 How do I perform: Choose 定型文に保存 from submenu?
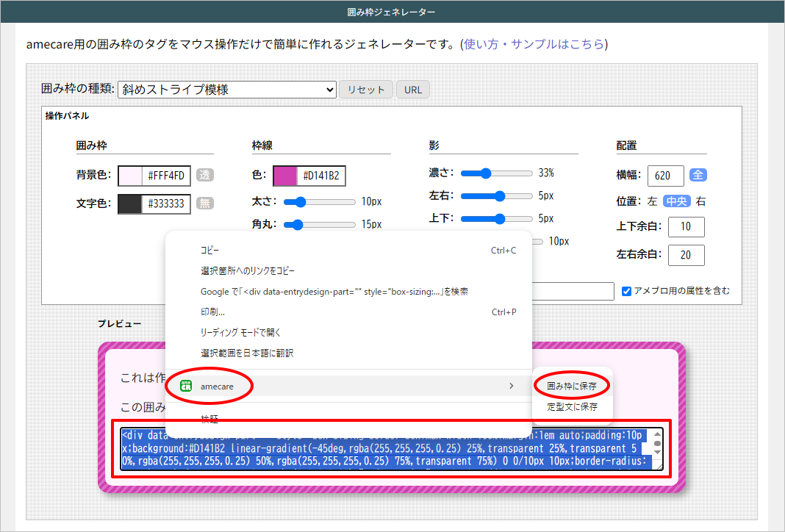(x=572, y=406)
